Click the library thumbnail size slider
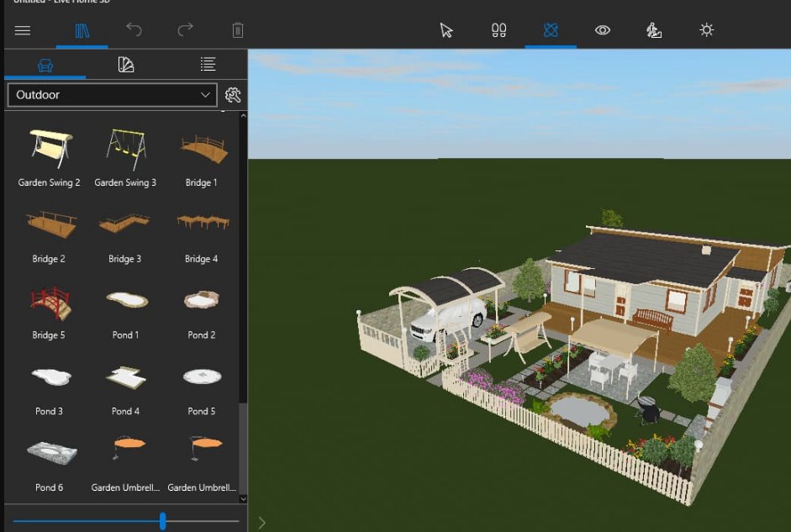Viewport: 791px width, 532px height. click(162, 521)
